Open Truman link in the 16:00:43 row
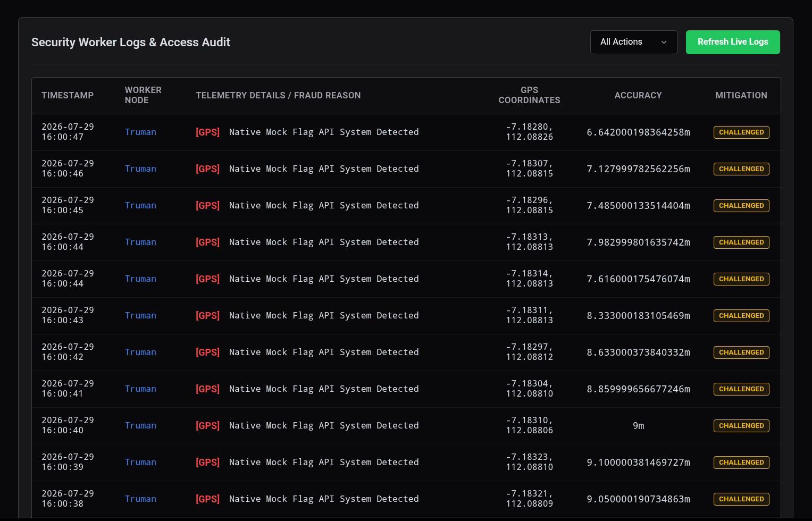 pos(140,315)
